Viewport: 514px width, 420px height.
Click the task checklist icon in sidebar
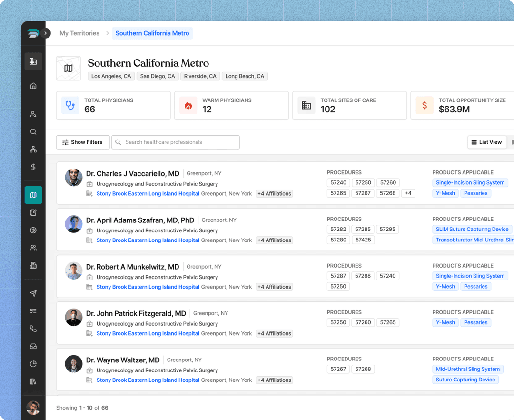33,311
